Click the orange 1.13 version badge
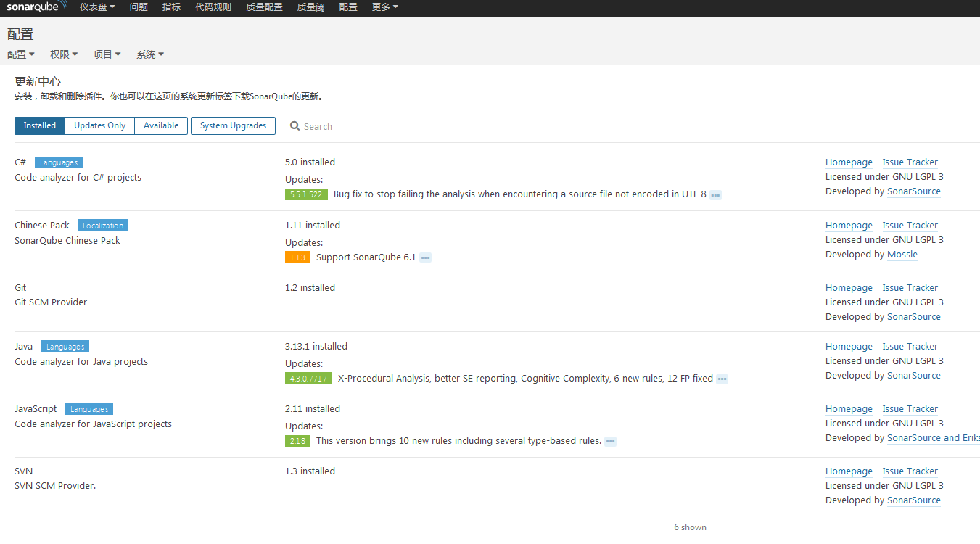The width and height of the screenshot is (980, 544). tap(297, 257)
